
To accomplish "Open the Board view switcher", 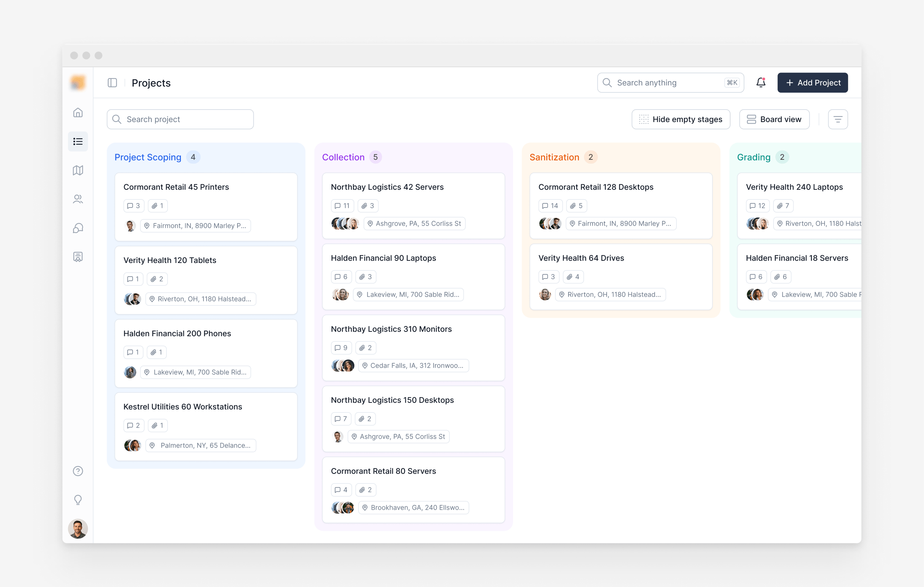I will (774, 119).
